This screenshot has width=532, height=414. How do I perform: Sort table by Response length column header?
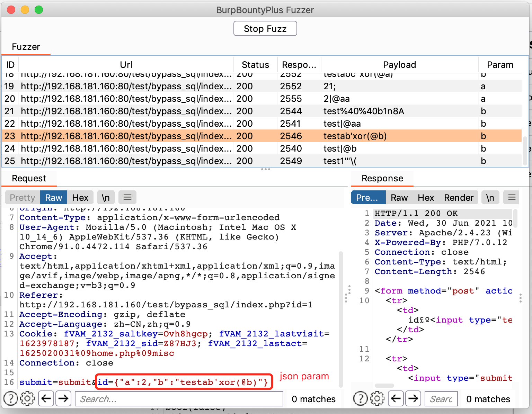pos(299,65)
